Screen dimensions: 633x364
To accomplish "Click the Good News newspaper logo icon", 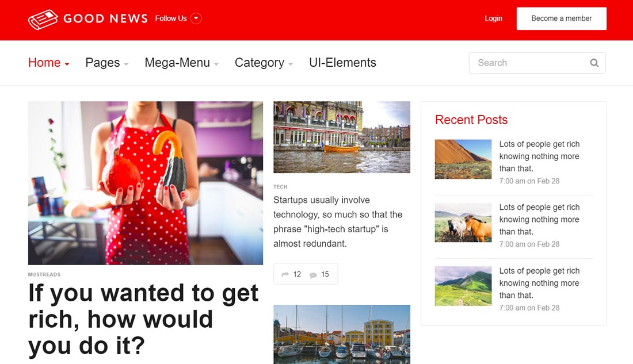I will (43, 19).
